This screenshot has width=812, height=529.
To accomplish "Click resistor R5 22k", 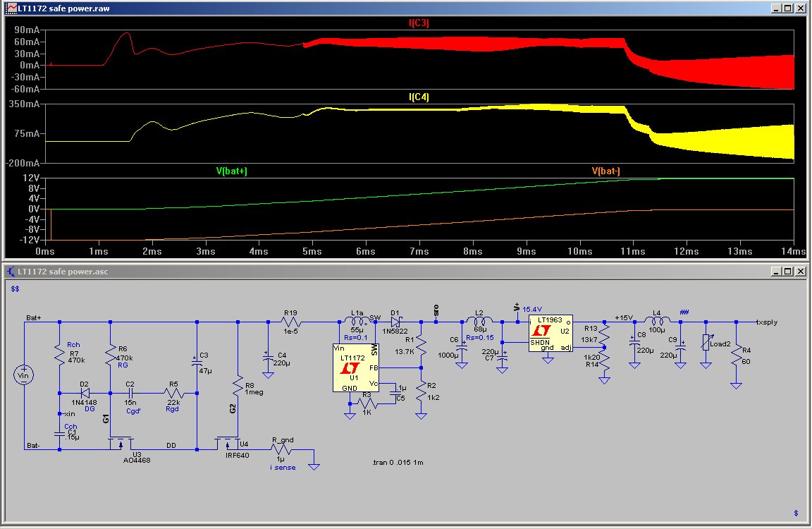I will pos(173,394).
